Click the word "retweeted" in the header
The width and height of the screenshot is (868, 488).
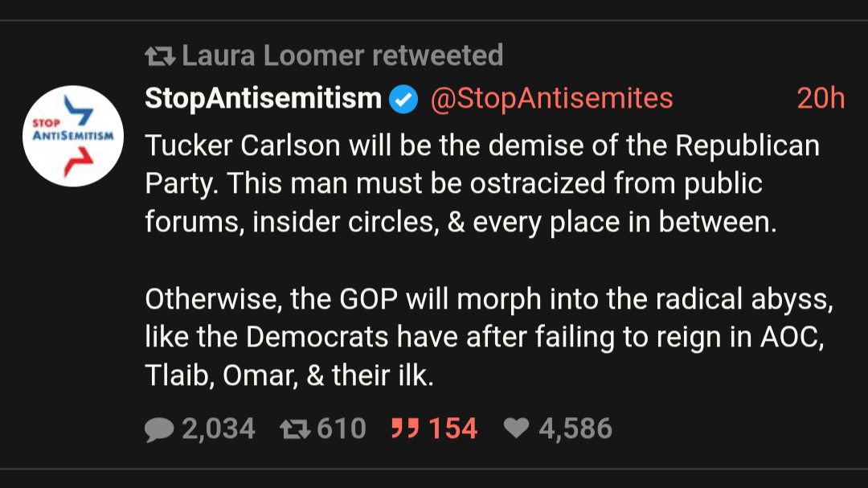(x=437, y=55)
